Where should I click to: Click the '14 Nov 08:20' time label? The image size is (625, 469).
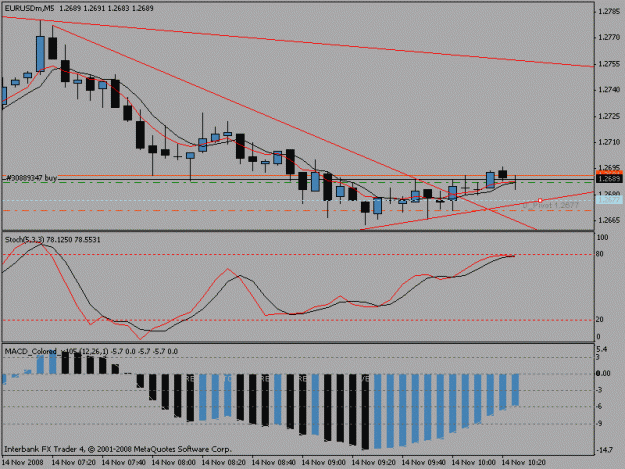[x=224, y=463]
